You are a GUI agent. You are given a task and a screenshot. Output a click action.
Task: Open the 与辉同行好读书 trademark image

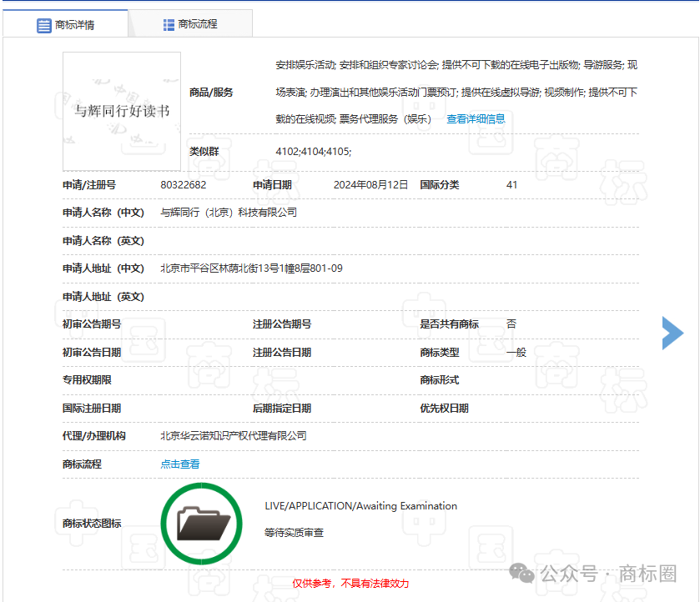pos(122,111)
